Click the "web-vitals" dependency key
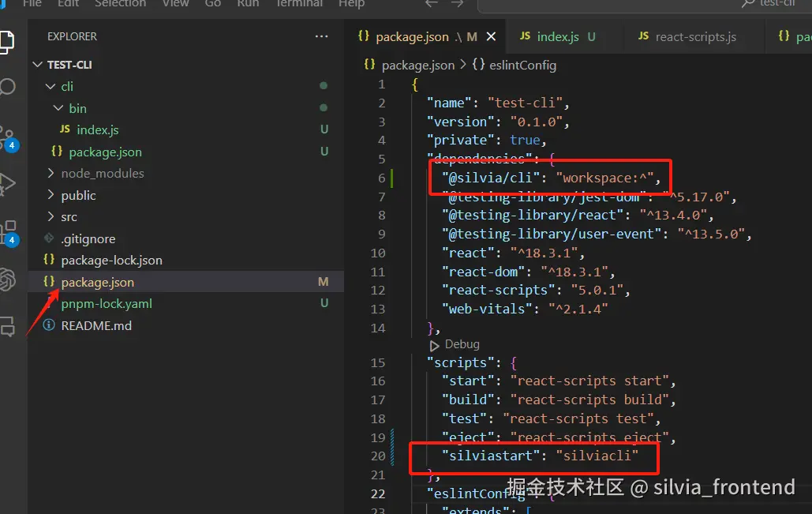This screenshot has height=514, width=812. coord(488,310)
